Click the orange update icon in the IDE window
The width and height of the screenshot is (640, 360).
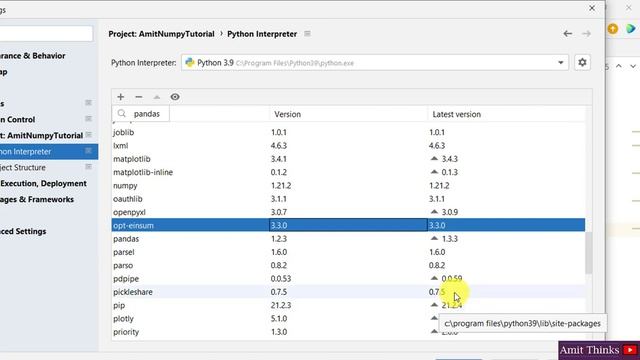[x=613, y=29]
